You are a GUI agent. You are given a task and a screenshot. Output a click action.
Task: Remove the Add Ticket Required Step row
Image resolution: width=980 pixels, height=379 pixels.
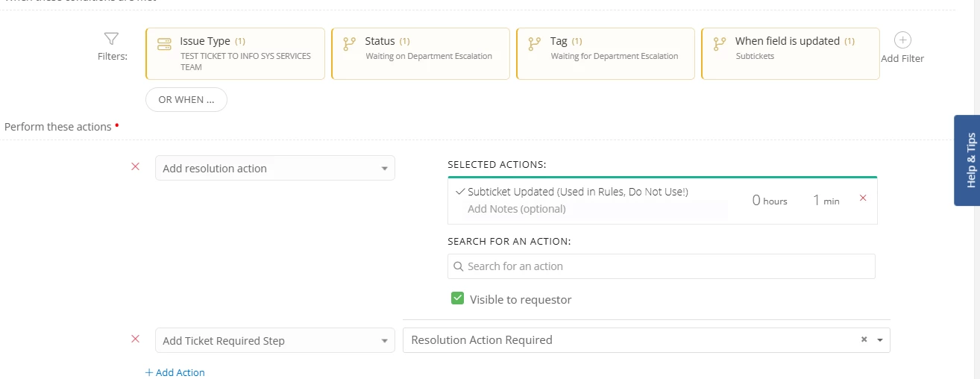coord(135,339)
